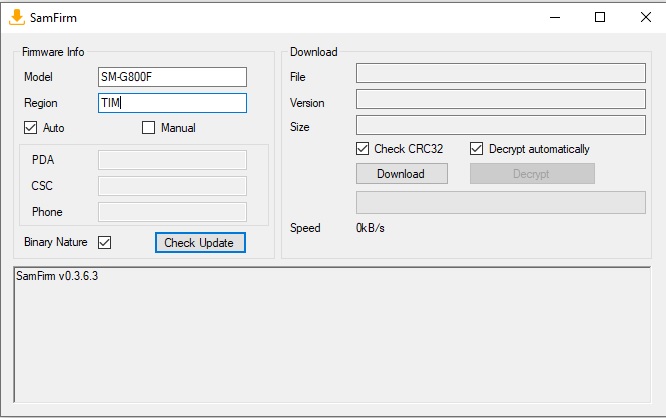Screen dimensions: 666x418
Task: Click the CSC text field
Action: coord(172,186)
